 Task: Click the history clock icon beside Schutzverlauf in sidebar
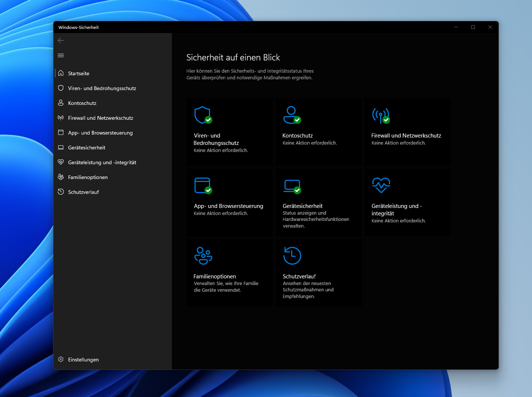[61, 192]
